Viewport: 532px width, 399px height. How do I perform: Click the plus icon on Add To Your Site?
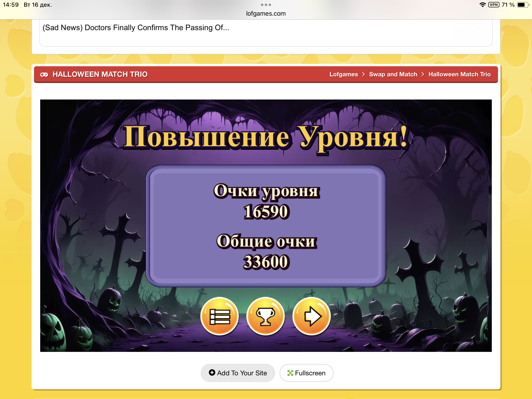click(x=212, y=372)
